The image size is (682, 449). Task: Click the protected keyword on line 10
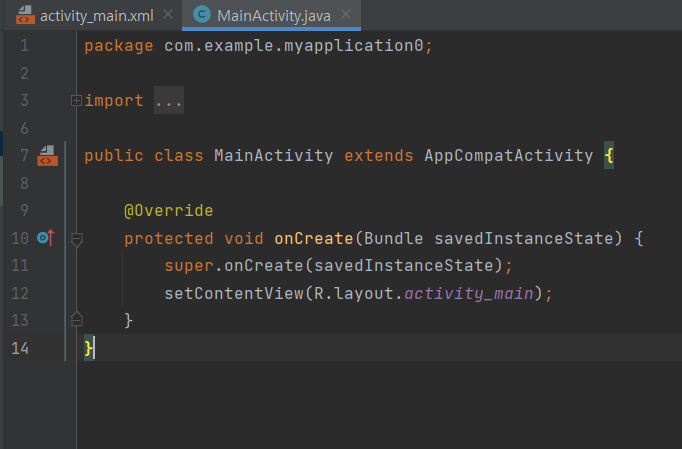pyautogui.click(x=169, y=238)
